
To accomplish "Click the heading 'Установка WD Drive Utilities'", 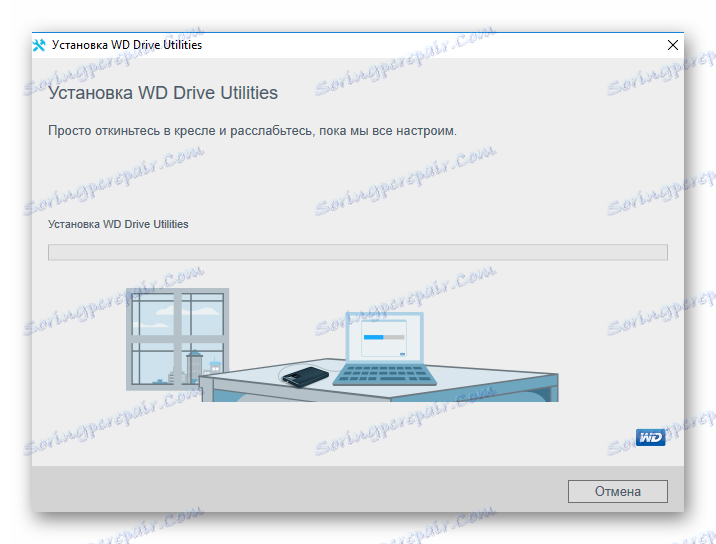I will coord(163,93).
